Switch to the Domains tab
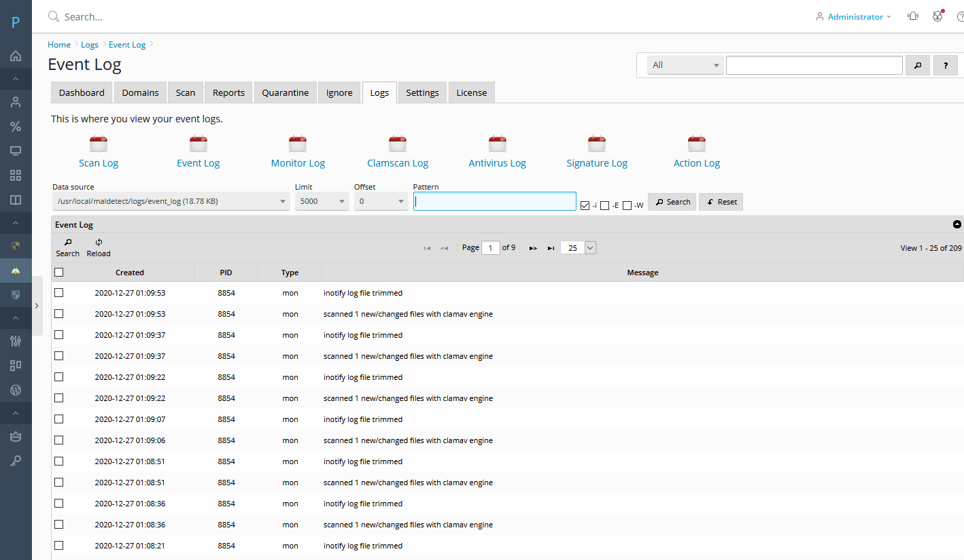This screenshot has height=560, width=964. point(140,92)
